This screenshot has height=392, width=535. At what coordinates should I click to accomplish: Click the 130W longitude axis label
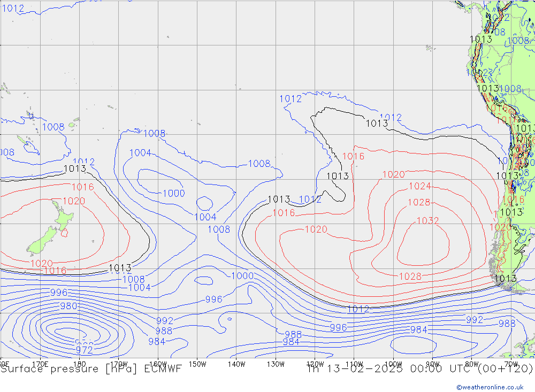276,364
